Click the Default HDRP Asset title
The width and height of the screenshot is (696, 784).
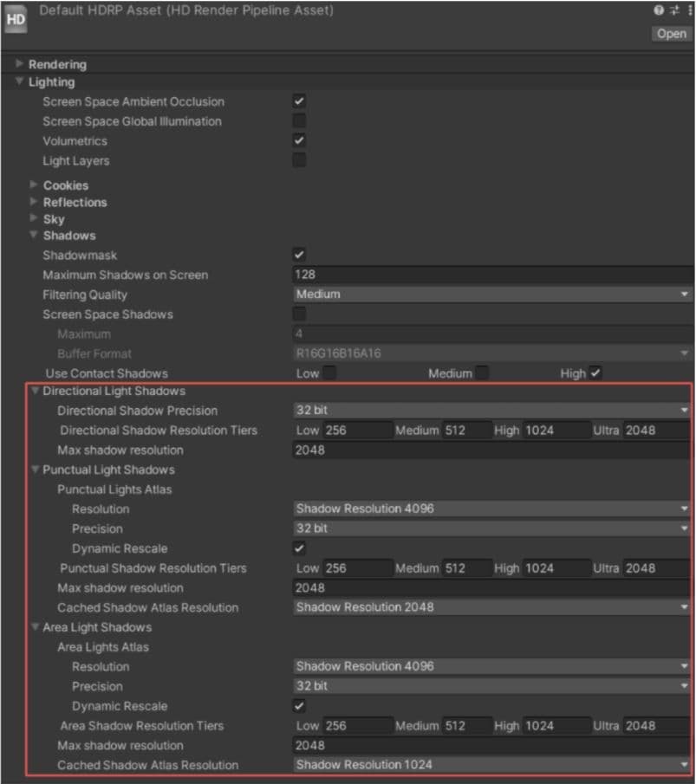point(186,10)
